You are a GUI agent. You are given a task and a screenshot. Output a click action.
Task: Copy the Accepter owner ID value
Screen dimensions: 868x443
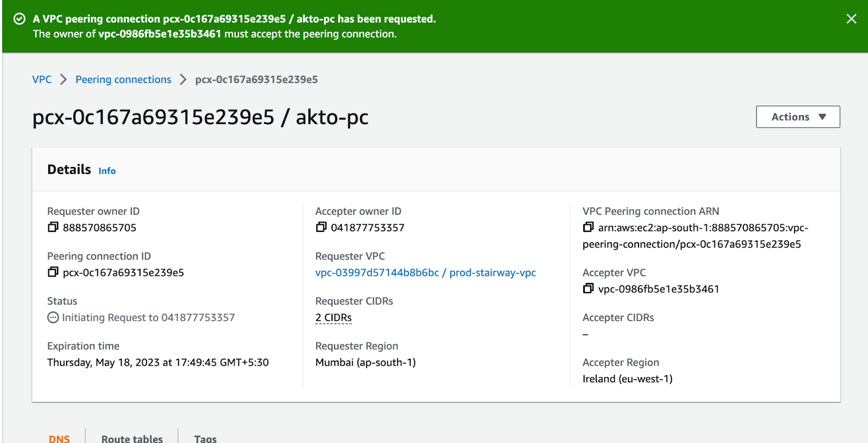tap(321, 227)
